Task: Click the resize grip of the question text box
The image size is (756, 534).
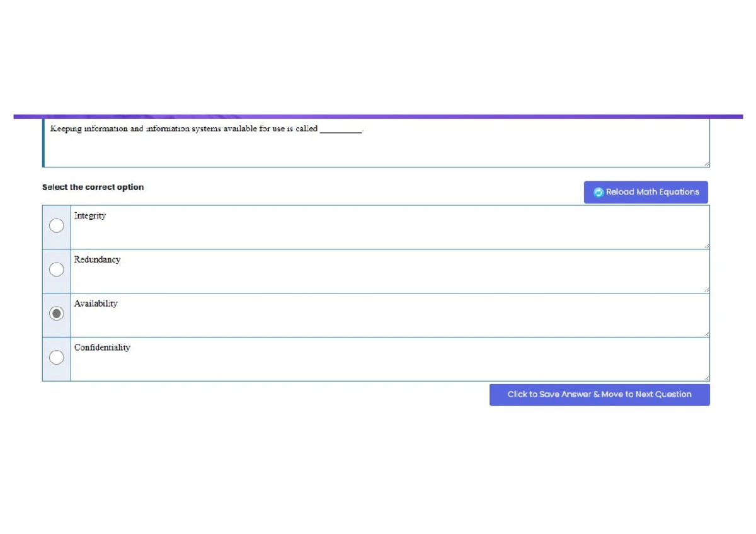Action: (x=706, y=163)
